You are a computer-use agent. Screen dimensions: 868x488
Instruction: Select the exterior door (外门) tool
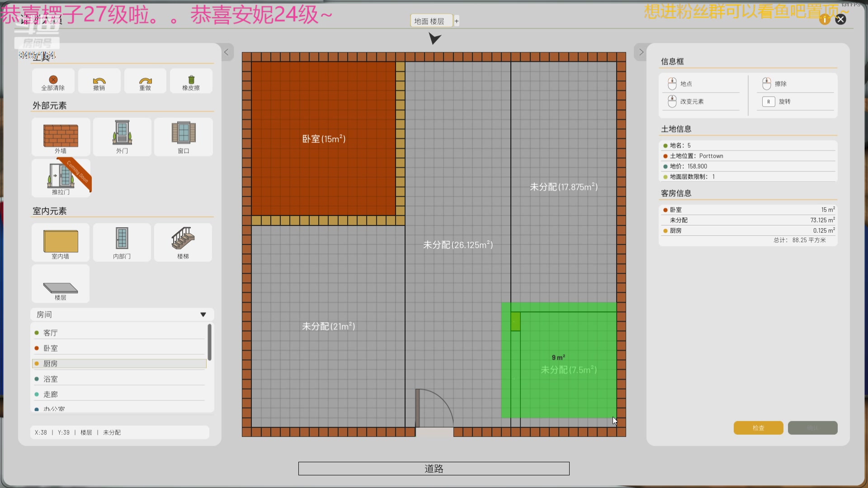point(122,133)
